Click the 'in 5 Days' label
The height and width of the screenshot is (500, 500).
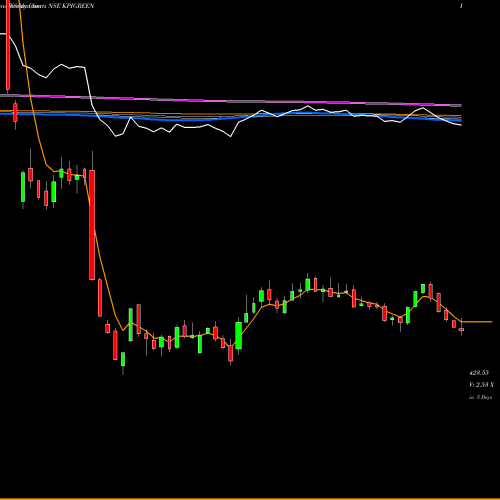pos(480,397)
